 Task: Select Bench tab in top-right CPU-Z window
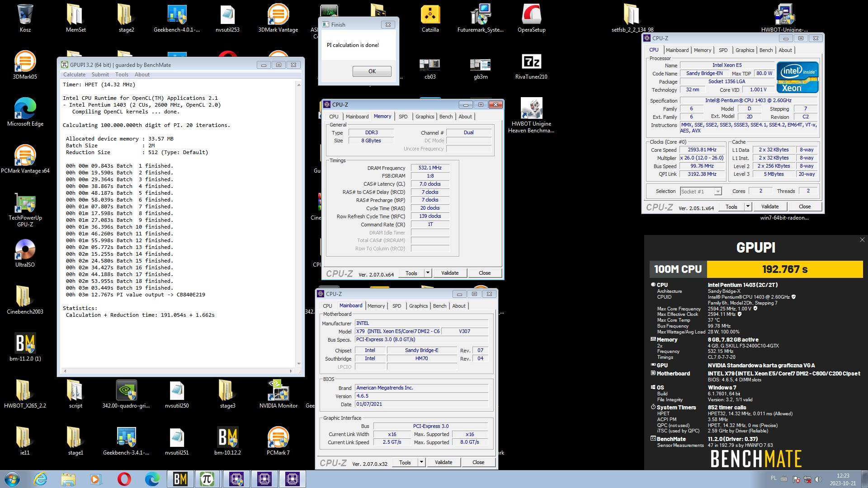(766, 50)
